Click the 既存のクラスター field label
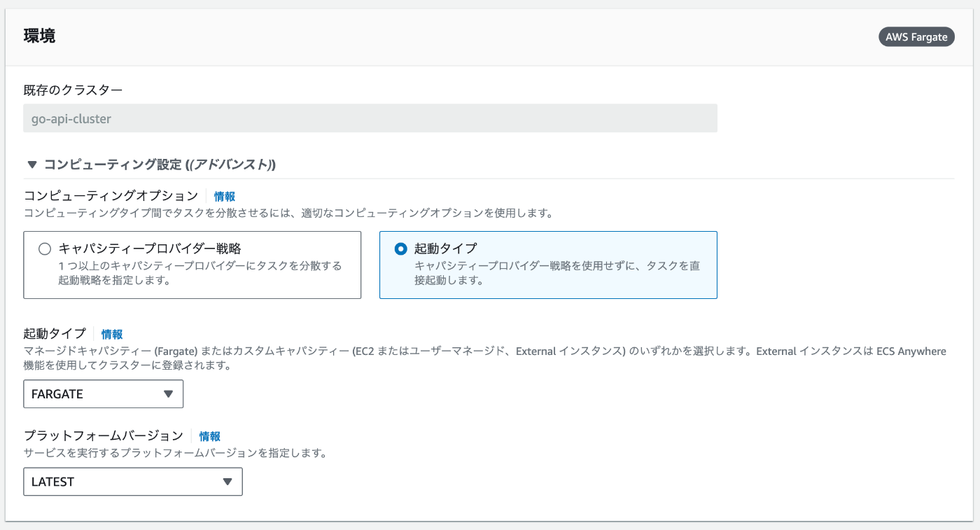 (73, 90)
